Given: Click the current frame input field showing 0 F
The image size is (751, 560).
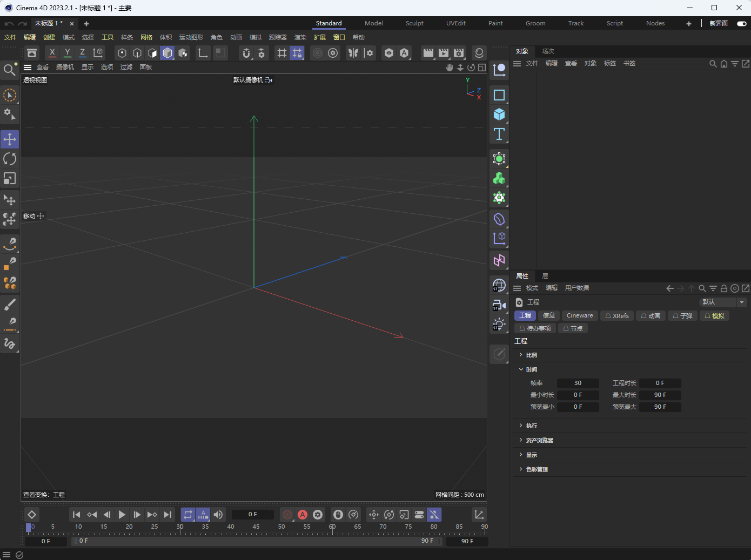Looking at the screenshot, I should point(253,515).
